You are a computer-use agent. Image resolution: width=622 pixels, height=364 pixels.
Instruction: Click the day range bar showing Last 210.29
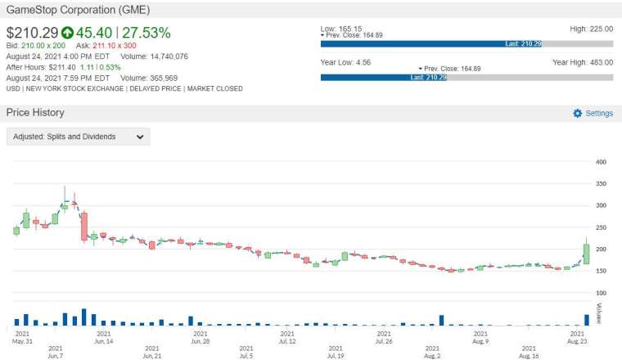click(466, 43)
